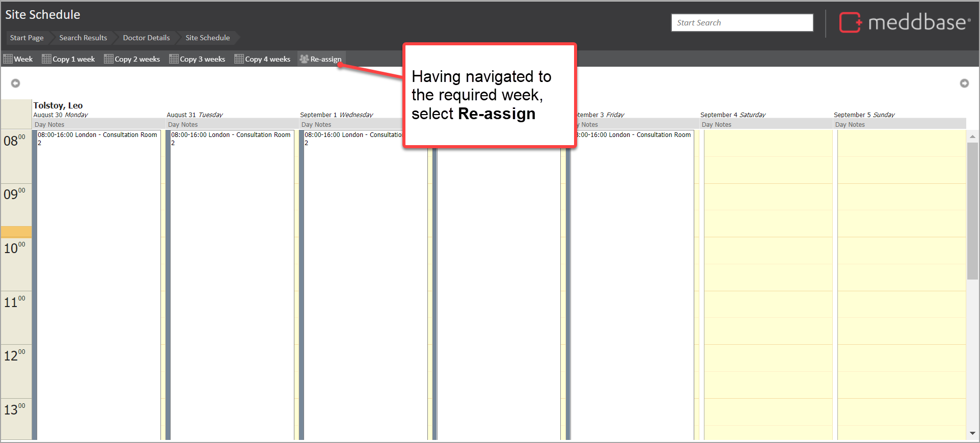980x443 pixels.
Task: Go to next week with right arrow
Action: pos(964,83)
